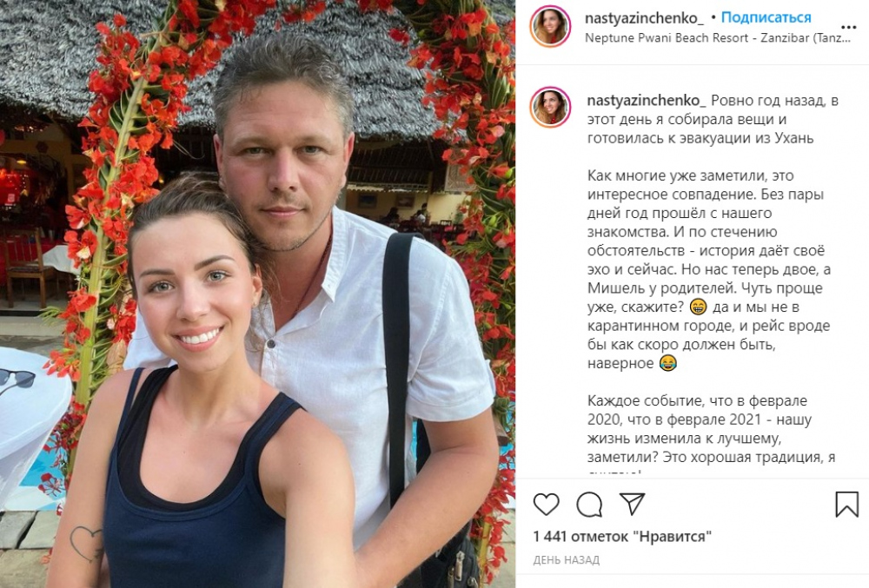The width and height of the screenshot is (869, 588).
Task: Open the Neptune Pwani Beach Resort location
Action: pos(718,38)
